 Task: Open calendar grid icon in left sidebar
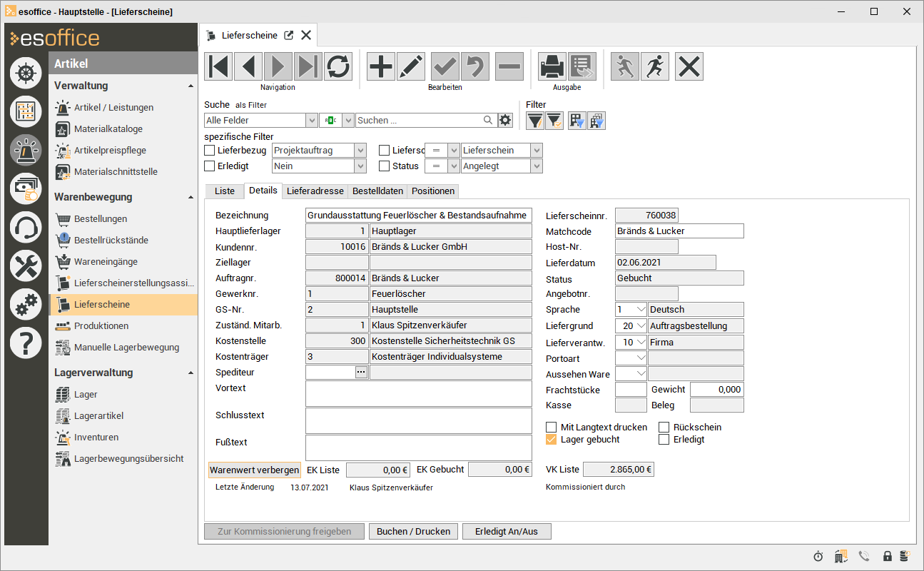[x=26, y=111]
